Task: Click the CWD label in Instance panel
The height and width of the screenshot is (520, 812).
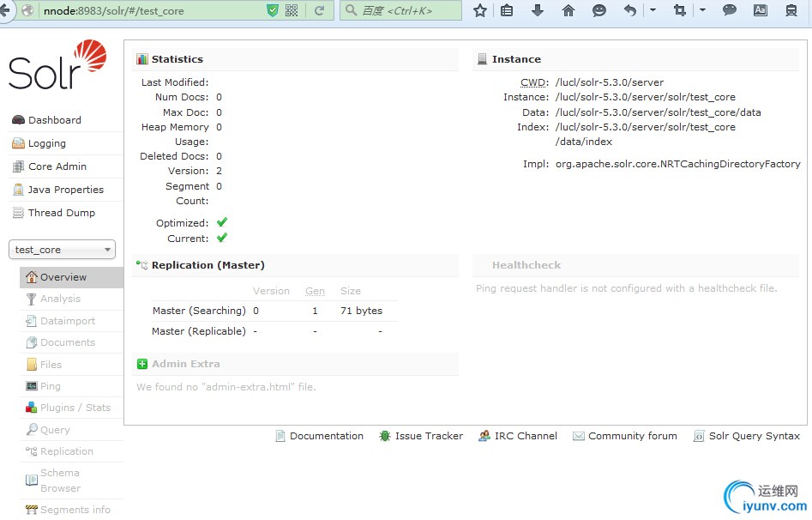Action: coord(534,82)
